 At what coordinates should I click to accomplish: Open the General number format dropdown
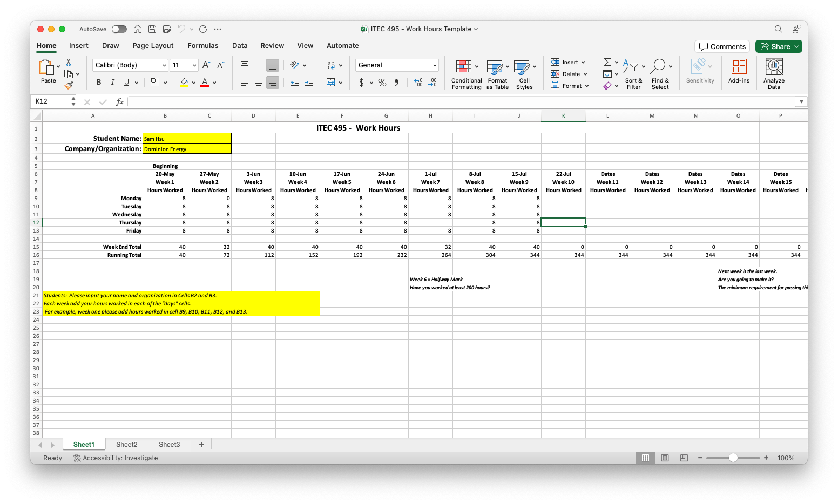click(x=434, y=65)
